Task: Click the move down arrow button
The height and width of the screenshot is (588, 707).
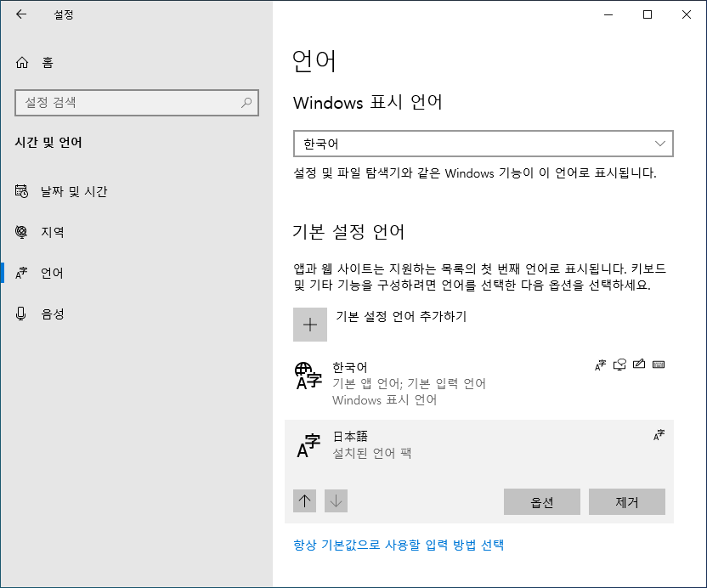Action: click(336, 500)
